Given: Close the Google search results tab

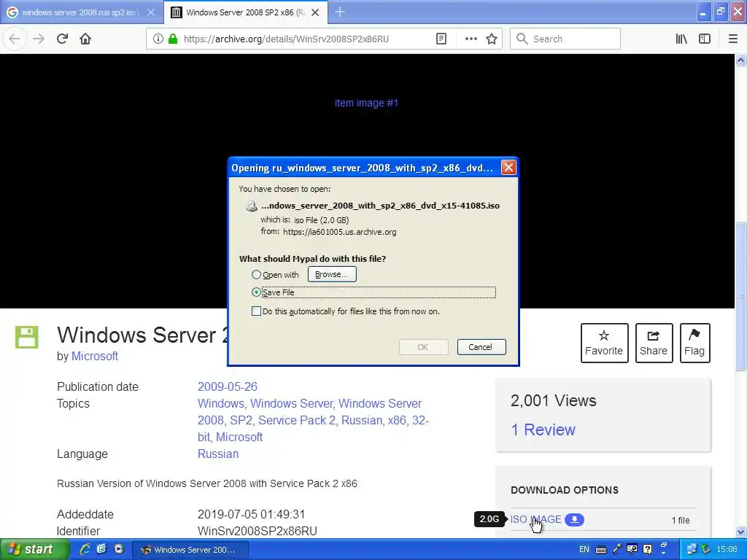Looking at the screenshot, I should 150,12.
